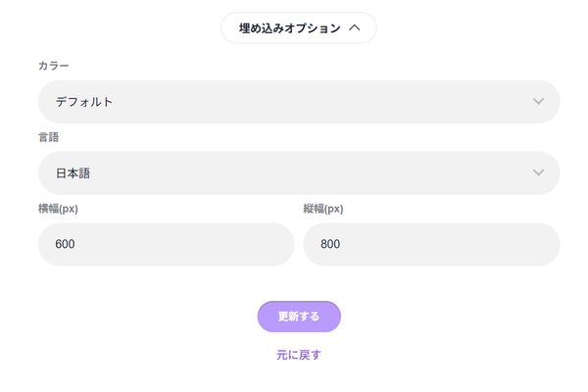Click the 600 value in width field
This screenshot has height=392, width=588.
(66, 244)
